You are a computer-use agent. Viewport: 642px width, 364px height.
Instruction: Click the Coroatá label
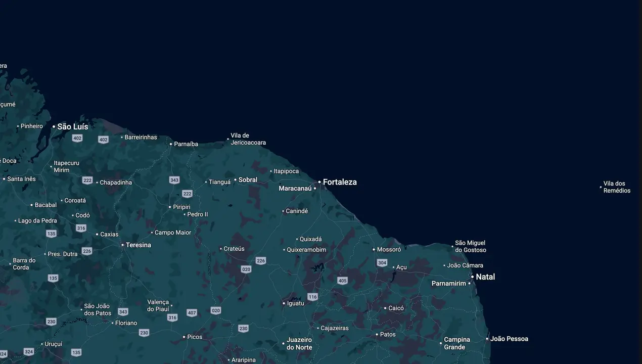75,201
